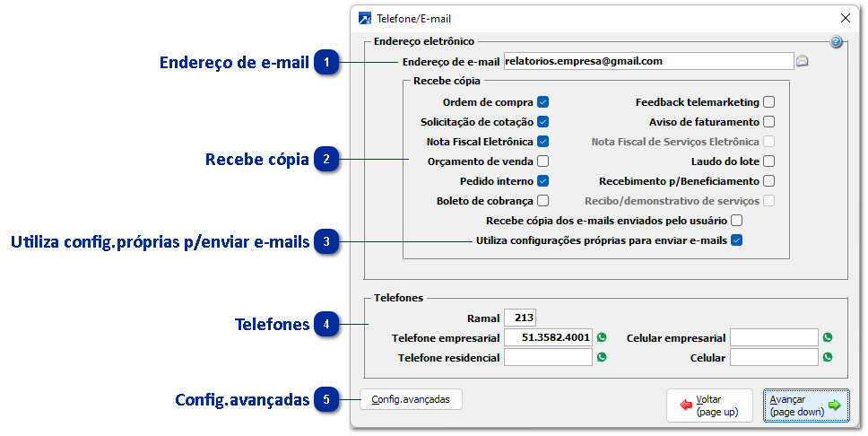
Task: Close the Telefone/E-mail dialog
Action: pos(845,17)
